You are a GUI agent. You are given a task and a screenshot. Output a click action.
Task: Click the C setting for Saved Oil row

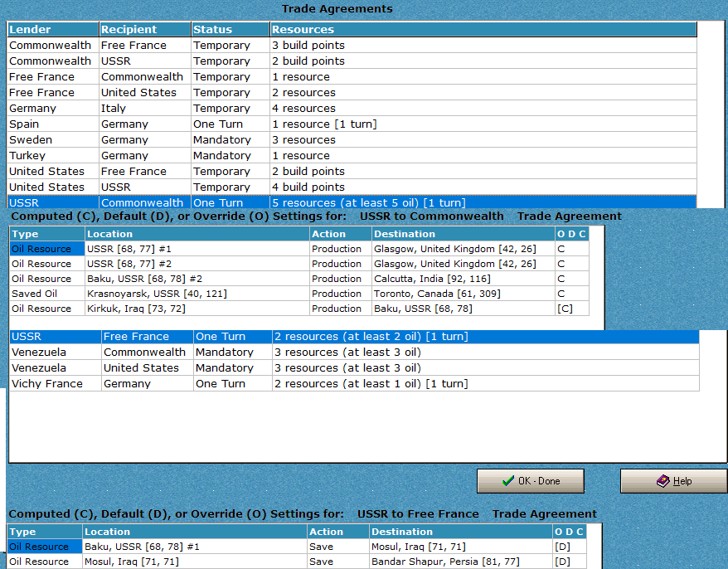[571, 294]
